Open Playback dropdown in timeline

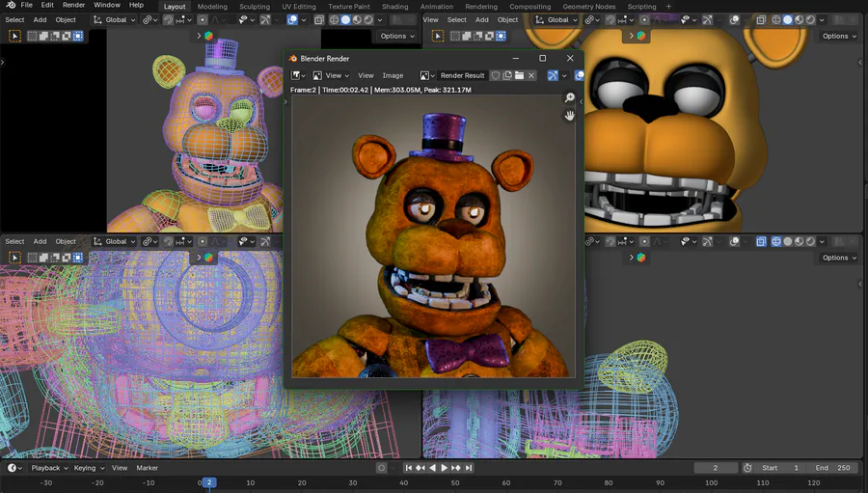tap(49, 468)
